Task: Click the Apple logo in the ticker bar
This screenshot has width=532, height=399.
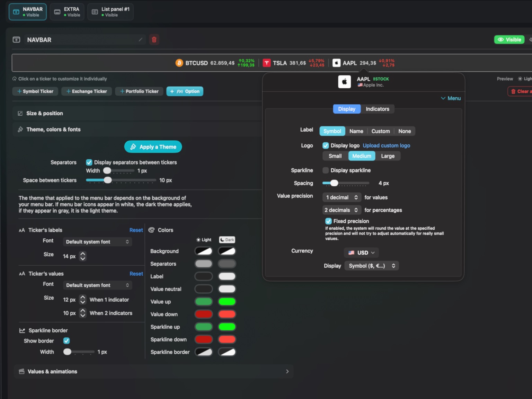Action: pyautogui.click(x=336, y=63)
